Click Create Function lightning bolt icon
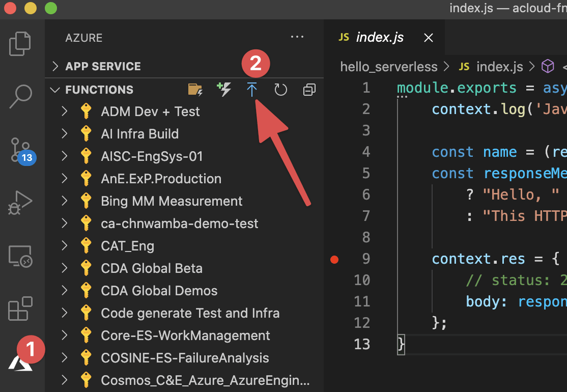 point(224,89)
